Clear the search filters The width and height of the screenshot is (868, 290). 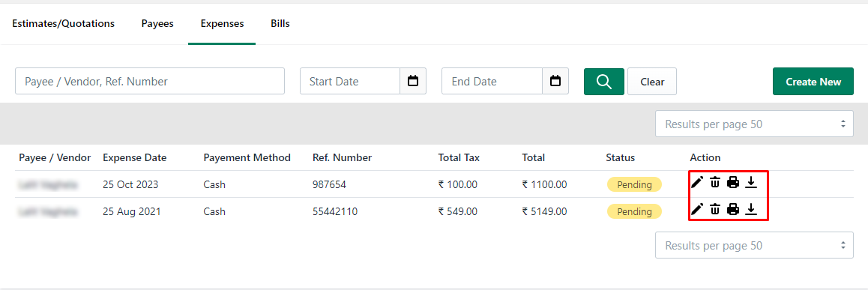652,82
